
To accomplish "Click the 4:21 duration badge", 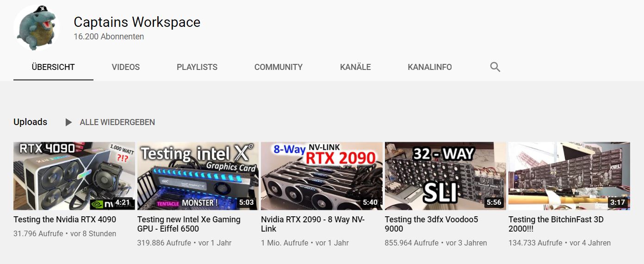I will pyautogui.click(x=123, y=202).
